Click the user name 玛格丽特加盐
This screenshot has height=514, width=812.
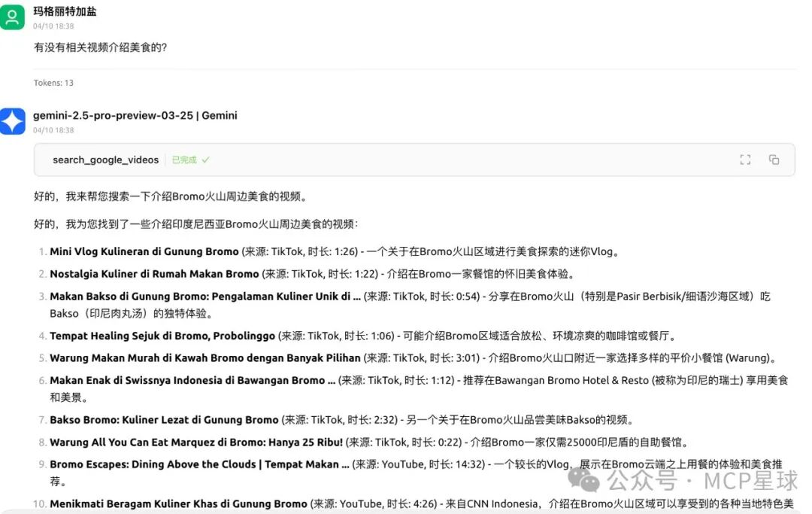[65, 11]
